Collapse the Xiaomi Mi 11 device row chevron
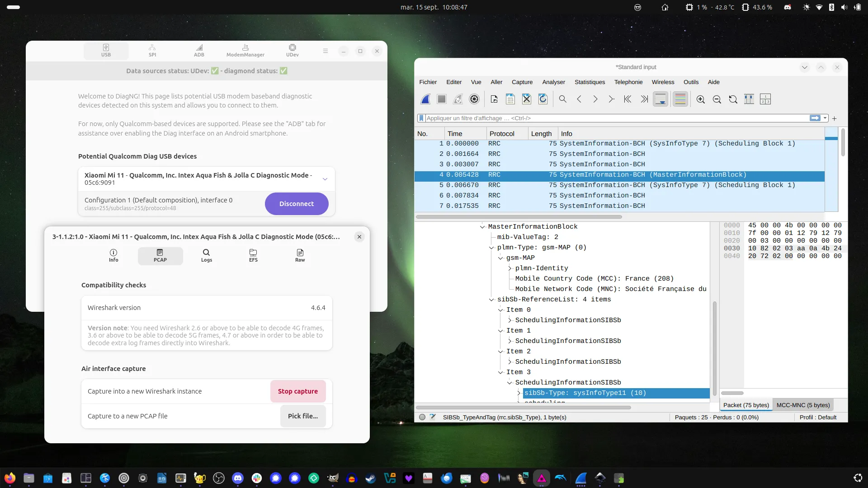Viewport: 868px width, 488px height. tap(325, 179)
